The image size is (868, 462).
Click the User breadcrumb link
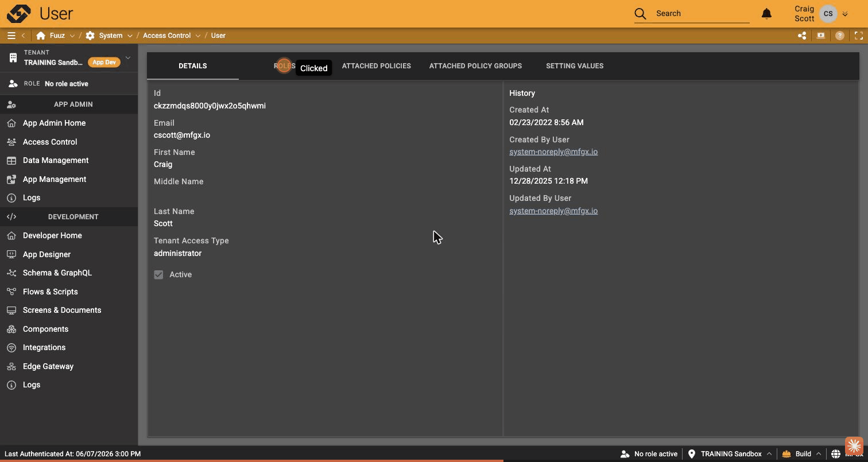(218, 36)
